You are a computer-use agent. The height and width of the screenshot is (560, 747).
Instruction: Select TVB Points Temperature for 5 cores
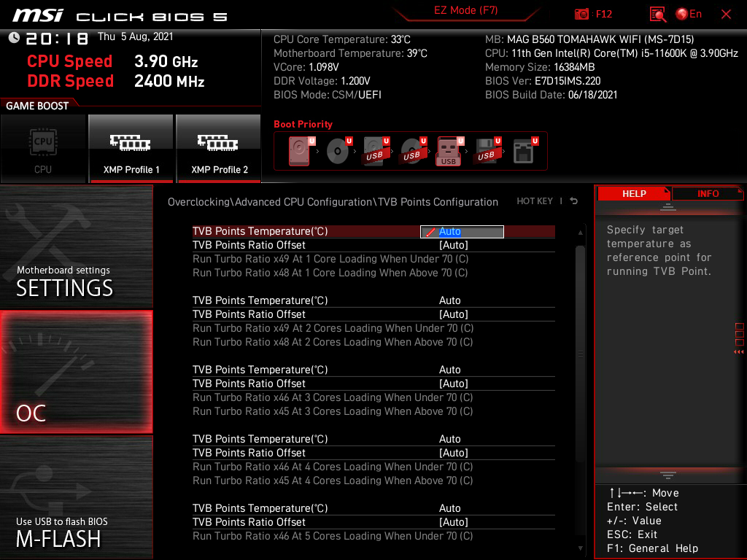pos(373,508)
